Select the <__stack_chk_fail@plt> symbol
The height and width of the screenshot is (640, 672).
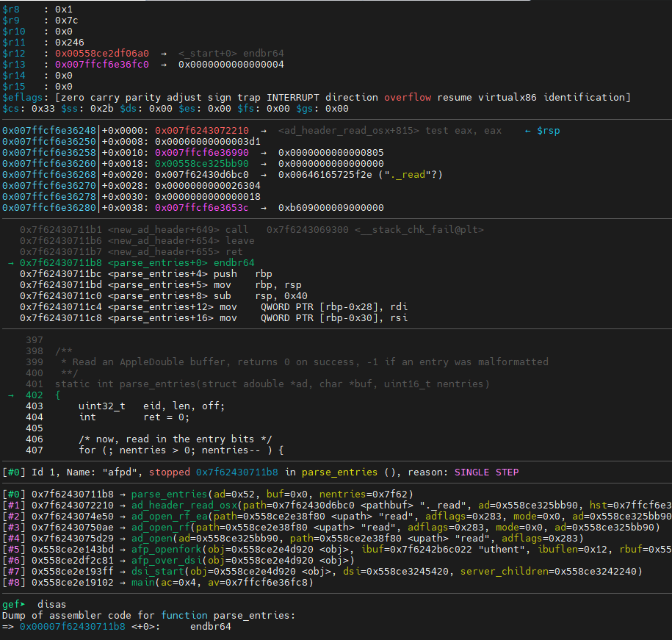click(419, 230)
